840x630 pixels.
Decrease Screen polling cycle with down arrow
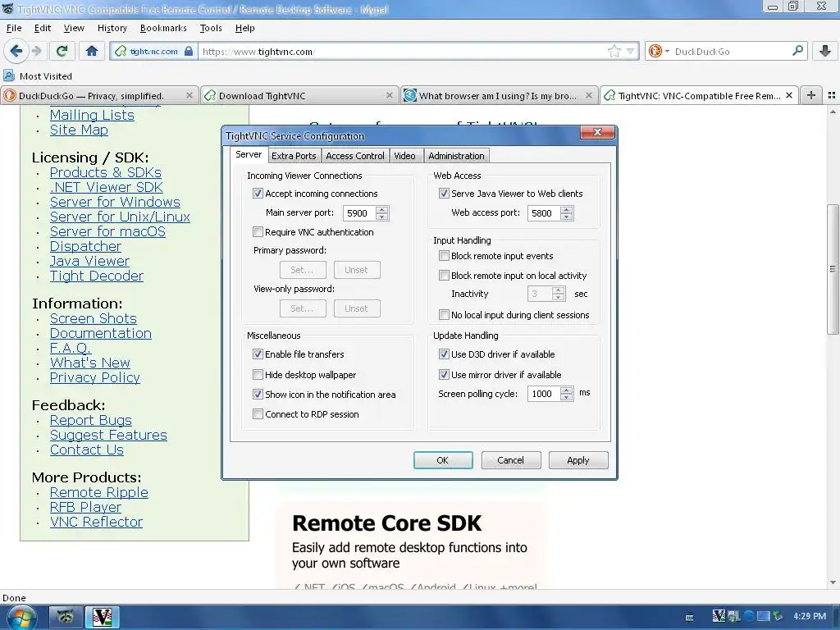566,398
